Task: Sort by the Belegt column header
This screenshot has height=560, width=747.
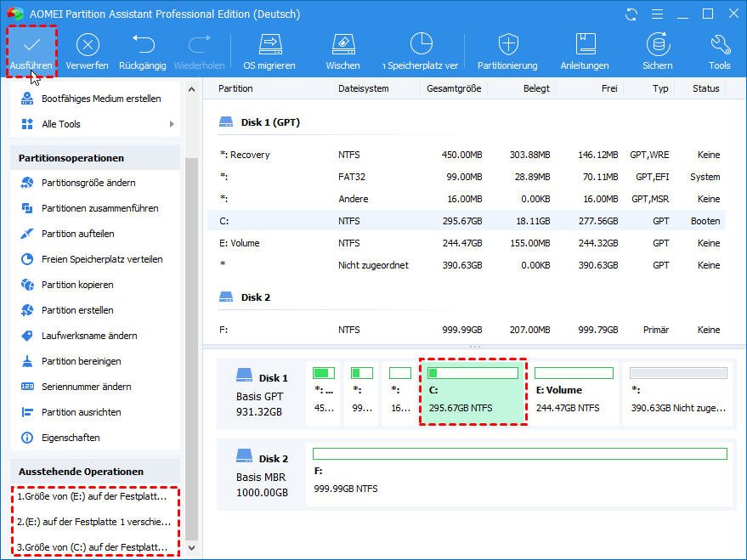Action: [x=536, y=88]
